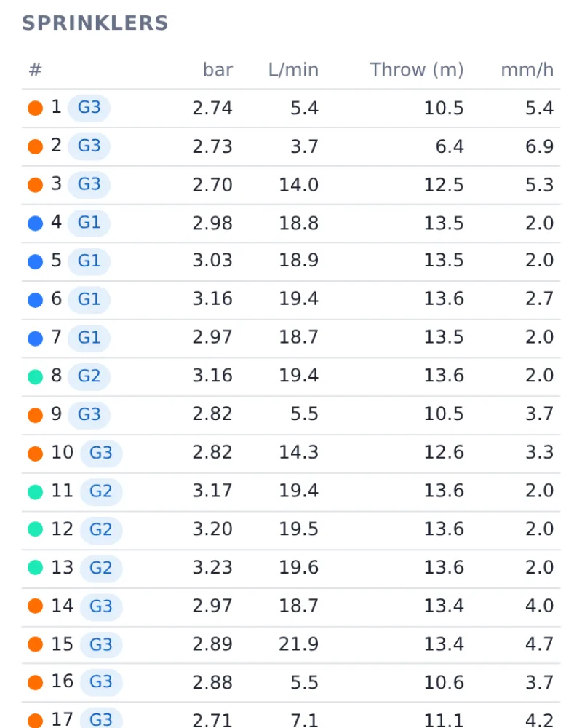Image resolution: width=582 pixels, height=728 pixels.
Task: Click the bar column header
Action: pos(218,70)
